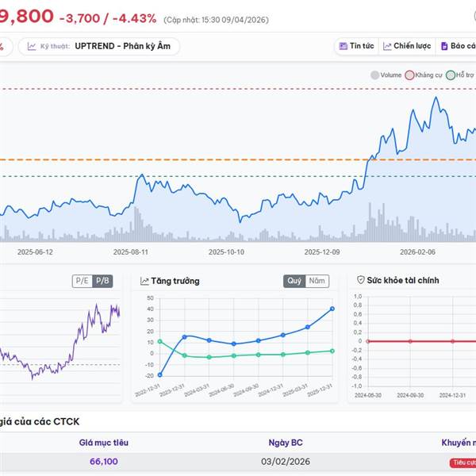Click the last blue growth data point
The width and height of the screenshot is (476, 476).
[332, 309]
